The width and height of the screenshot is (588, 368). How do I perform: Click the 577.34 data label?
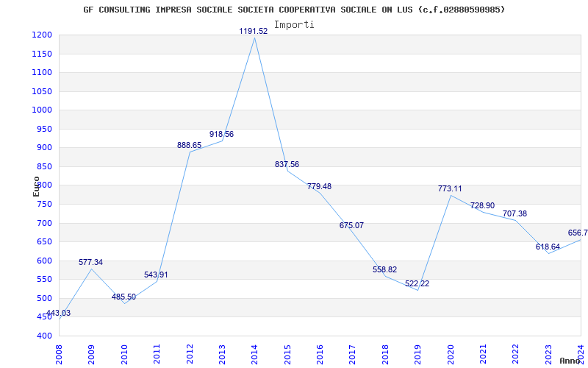(90, 262)
